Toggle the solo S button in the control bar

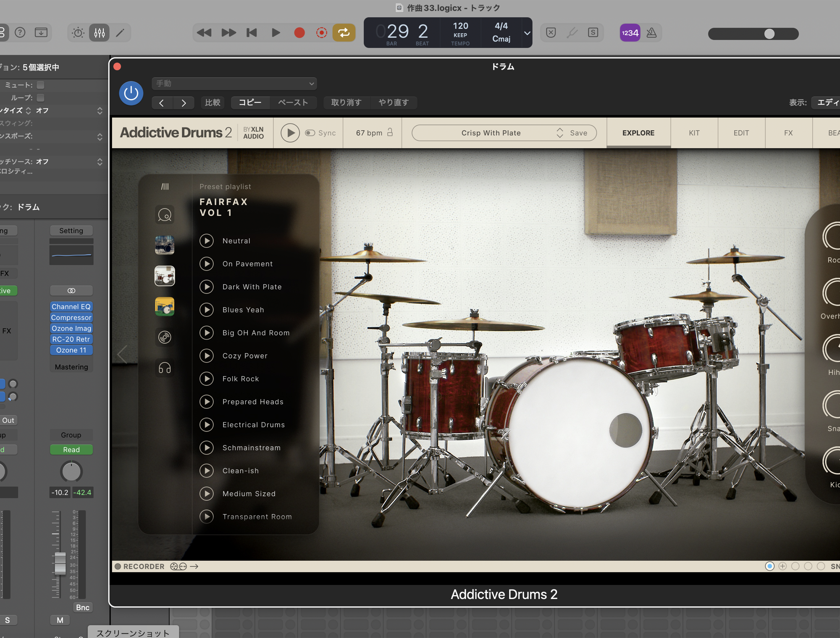click(x=593, y=33)
